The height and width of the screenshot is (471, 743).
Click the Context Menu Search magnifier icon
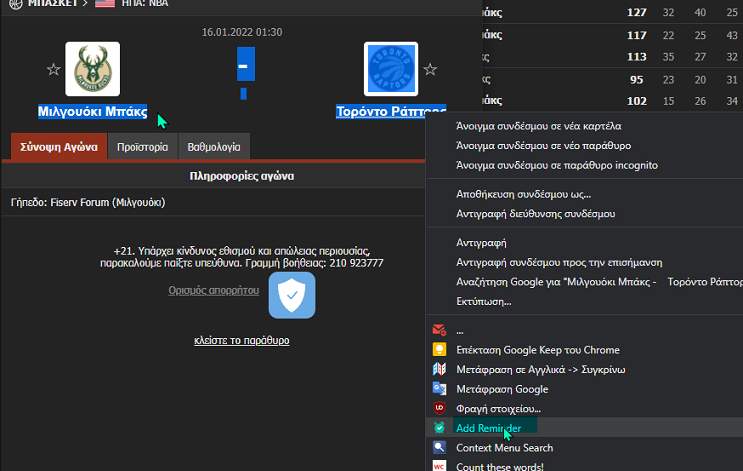pyautogui.click(x=439, y=447)
